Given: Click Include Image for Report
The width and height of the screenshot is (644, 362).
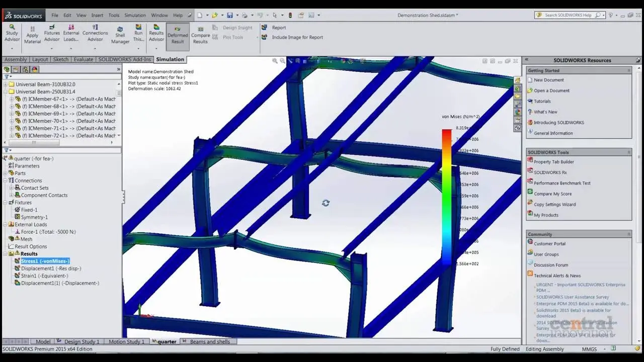Looking at the screenshot, I should point(292,37).
